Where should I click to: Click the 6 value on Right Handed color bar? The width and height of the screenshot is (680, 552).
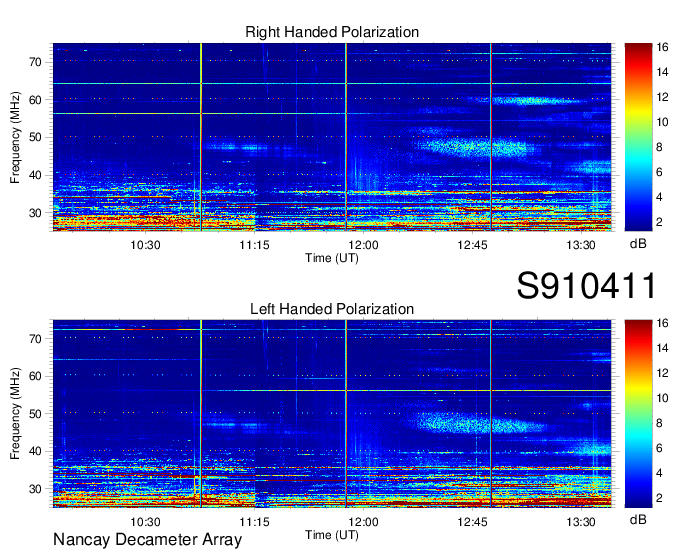pos(660,172)
